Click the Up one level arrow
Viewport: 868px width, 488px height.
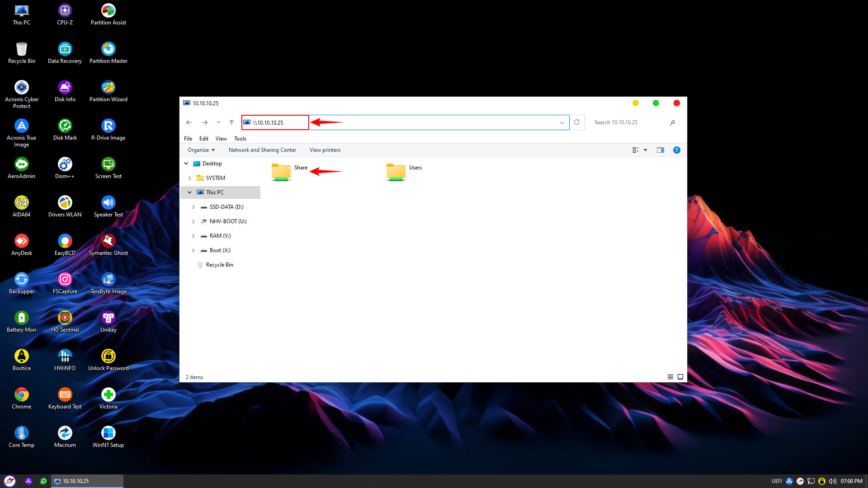click(231, 122)
